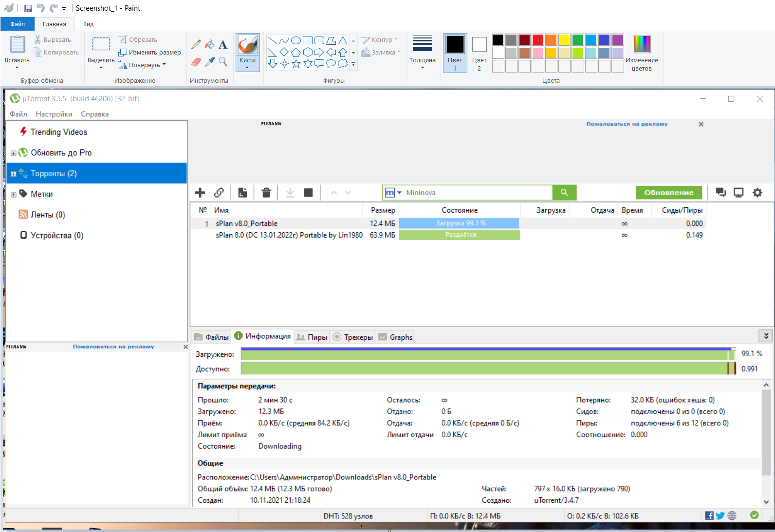The width and height of the screenshot is (775, 532).
Task: Click the Twitter icon in status bar
Action: (720, 515)
